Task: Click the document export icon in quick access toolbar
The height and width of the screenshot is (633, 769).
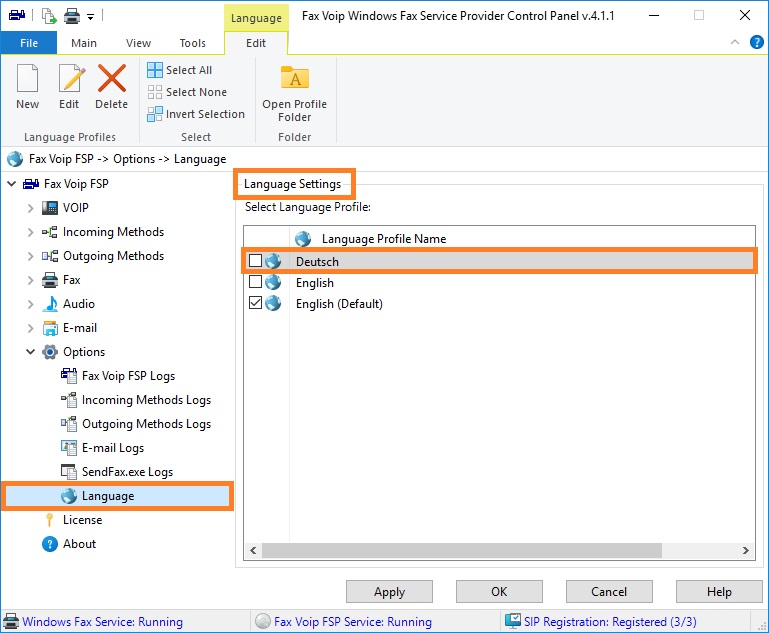Action: click(49, 16)
